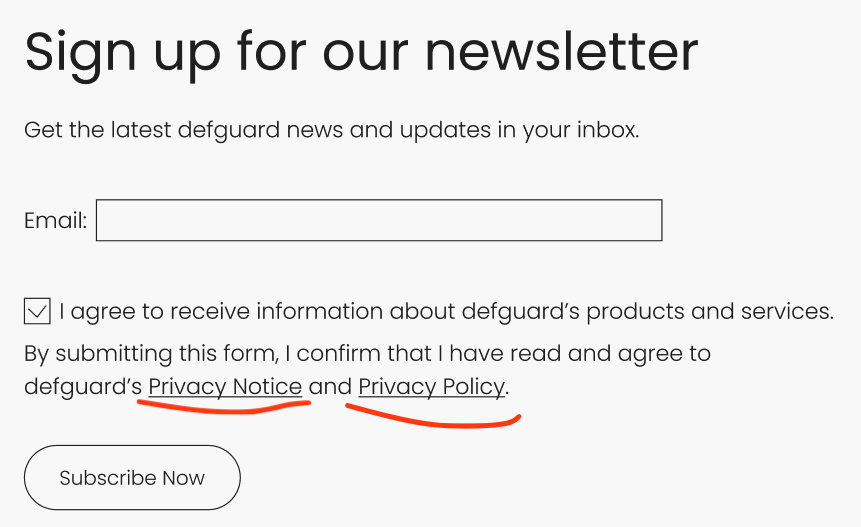Click the word and between privacy links

330,386
